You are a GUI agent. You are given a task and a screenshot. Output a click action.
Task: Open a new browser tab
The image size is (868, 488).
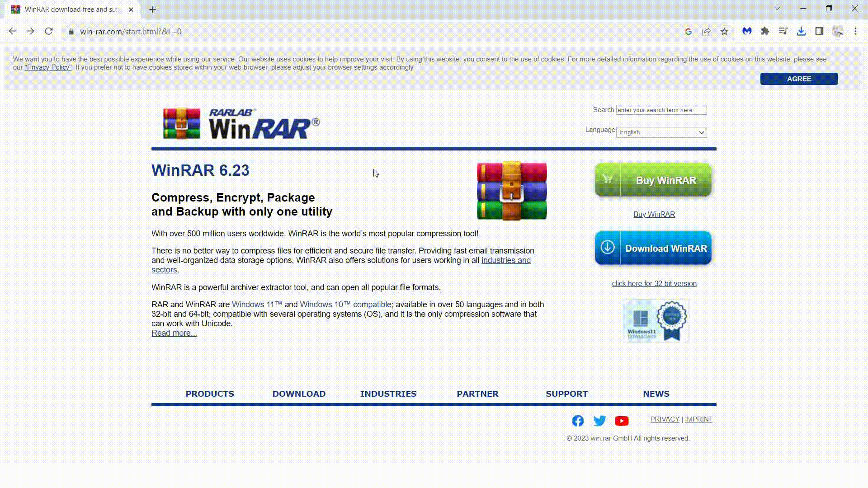(152, 9)
